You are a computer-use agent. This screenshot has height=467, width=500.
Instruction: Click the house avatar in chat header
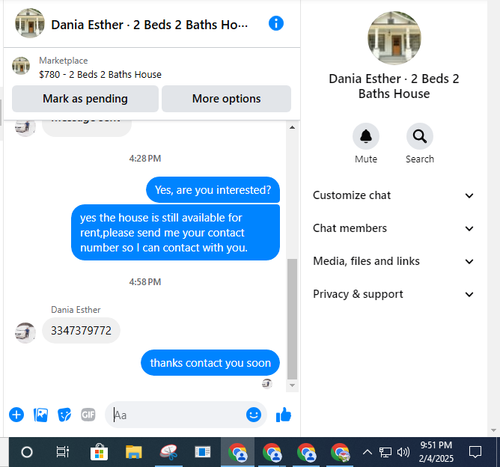click(x=30, y=23)
